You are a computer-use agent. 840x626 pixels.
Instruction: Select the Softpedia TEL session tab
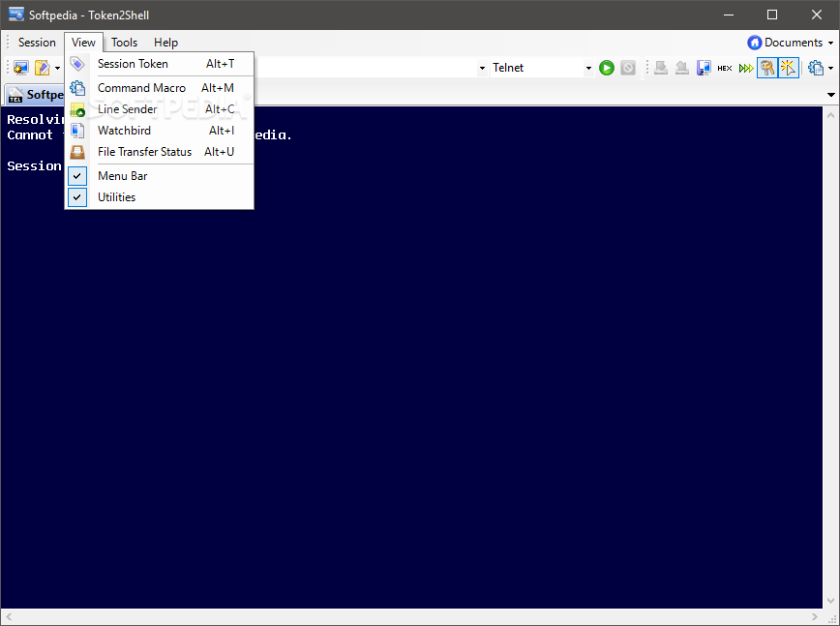(x=36, y=95)
